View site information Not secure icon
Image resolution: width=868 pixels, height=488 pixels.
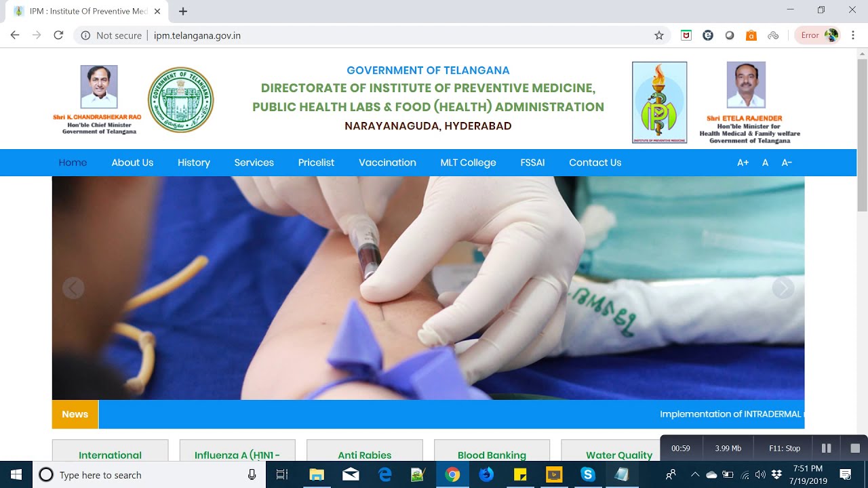(x=85, y=35)
